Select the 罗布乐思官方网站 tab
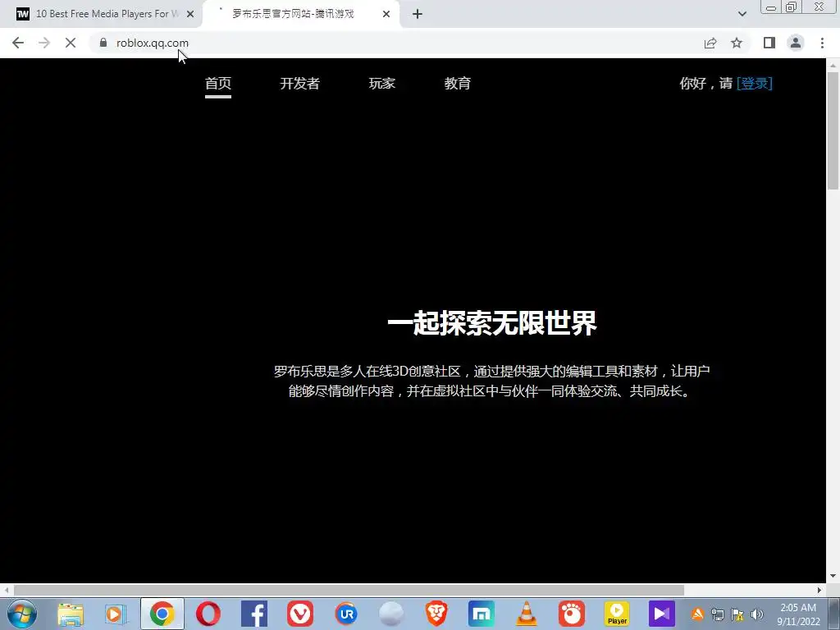Image resolution: width=840 pixels, height=630 pixels. (301, 14)
